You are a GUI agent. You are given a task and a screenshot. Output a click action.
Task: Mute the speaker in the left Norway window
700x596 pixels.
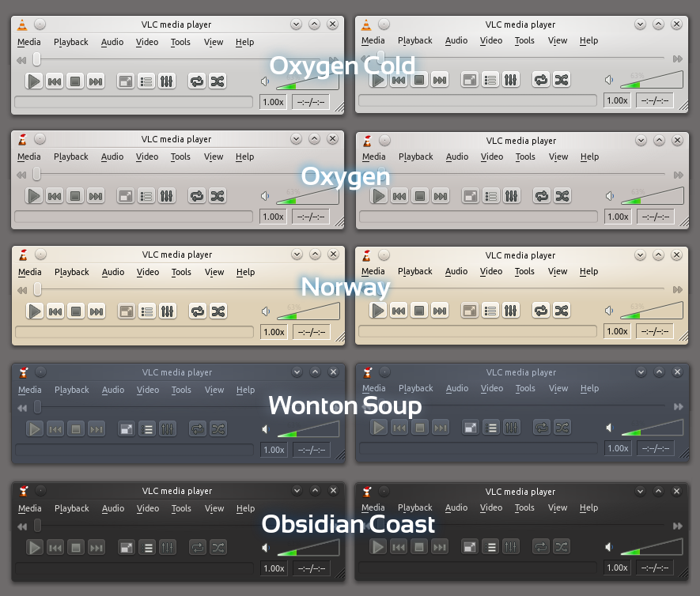pos(266,311)
